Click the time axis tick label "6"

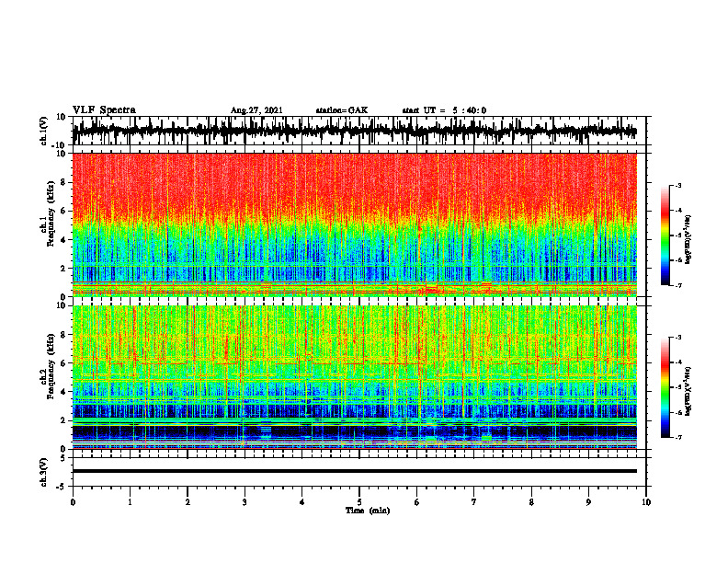point(417,502)
